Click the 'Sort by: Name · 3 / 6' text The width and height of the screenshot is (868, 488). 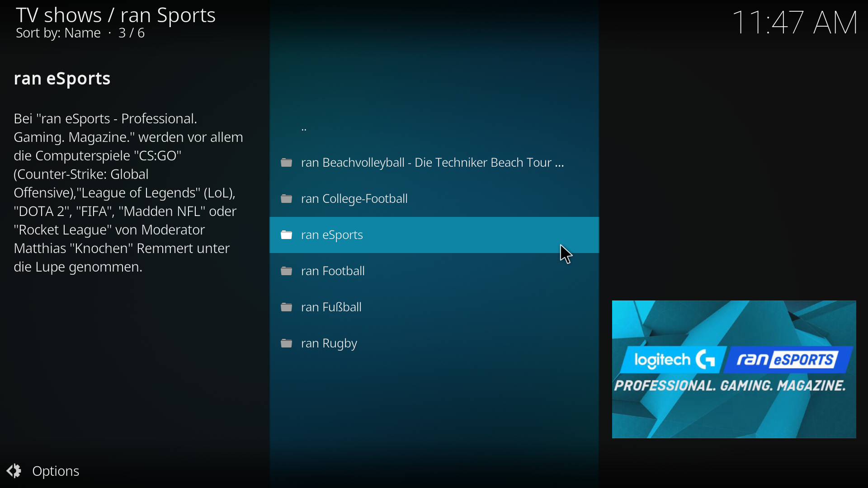[80, 33]
